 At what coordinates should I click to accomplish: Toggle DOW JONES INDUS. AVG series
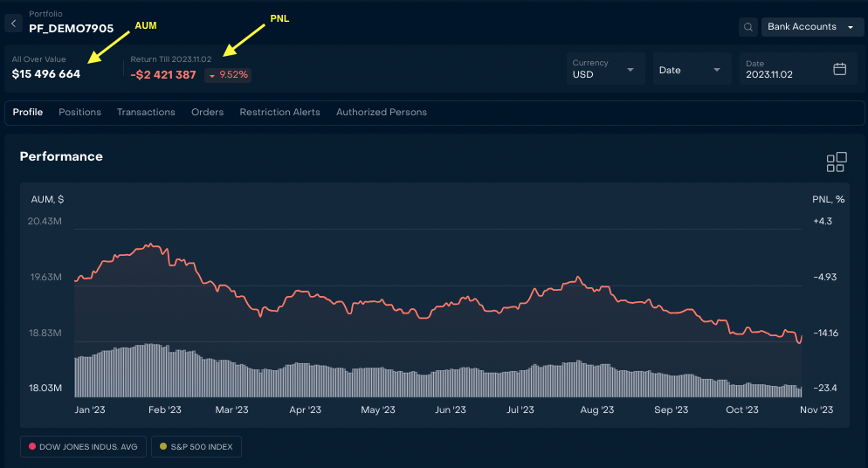[x=83, y=447]
